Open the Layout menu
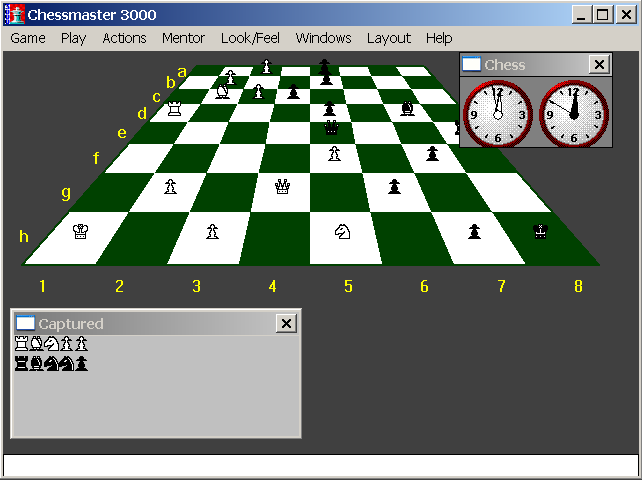642x480 pixels. [389, 38]
